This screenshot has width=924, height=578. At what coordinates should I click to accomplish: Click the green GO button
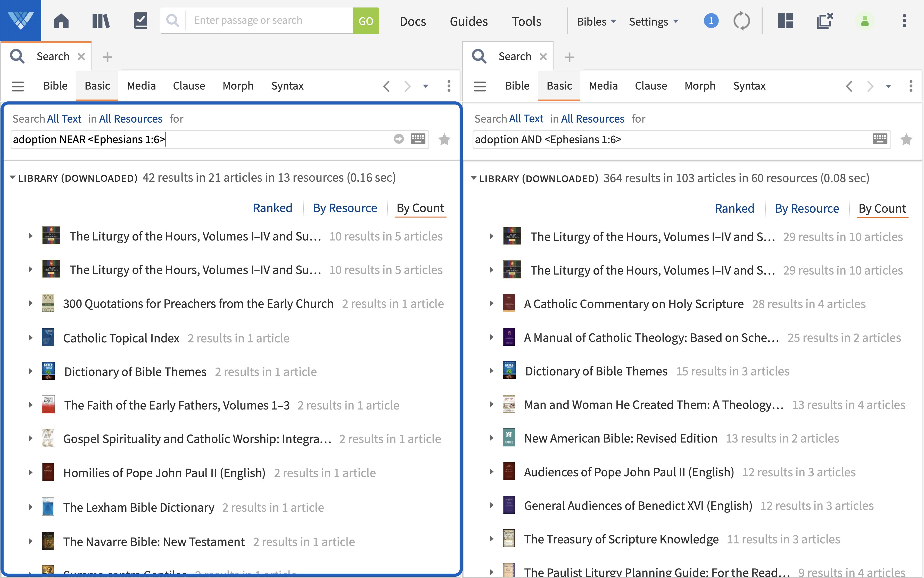365,21
